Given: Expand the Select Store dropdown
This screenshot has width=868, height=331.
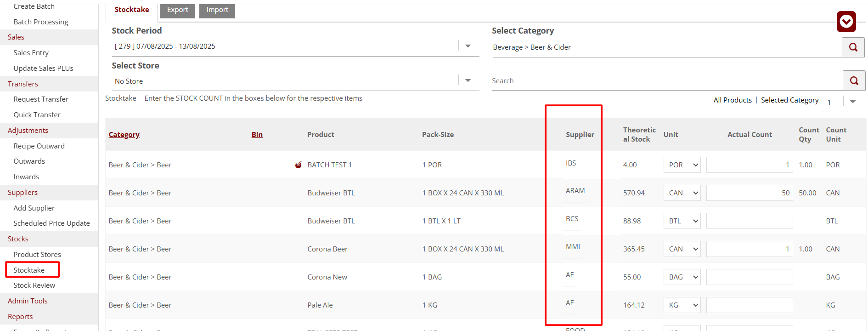Looking at the screenshot, I should coord(468,81).
